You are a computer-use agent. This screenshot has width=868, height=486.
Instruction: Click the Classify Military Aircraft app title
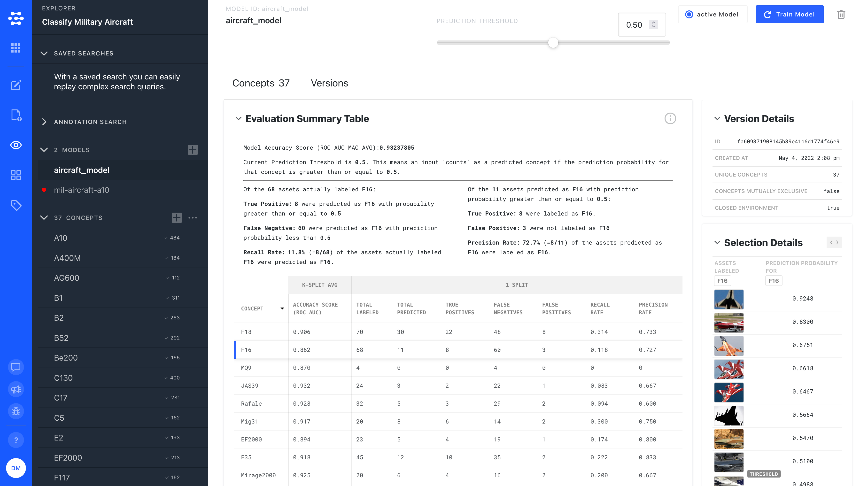pyautogui.click(x=87, y=22)
